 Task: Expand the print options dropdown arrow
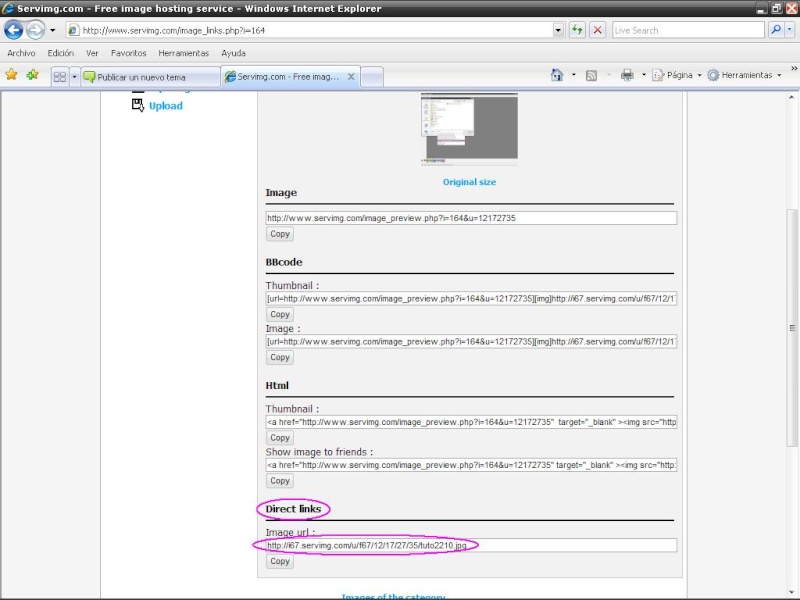coord(643,75)
